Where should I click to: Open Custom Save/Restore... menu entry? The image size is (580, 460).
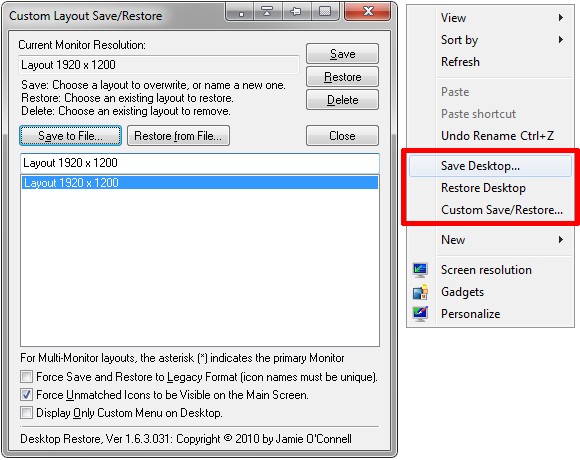(490, 210)
